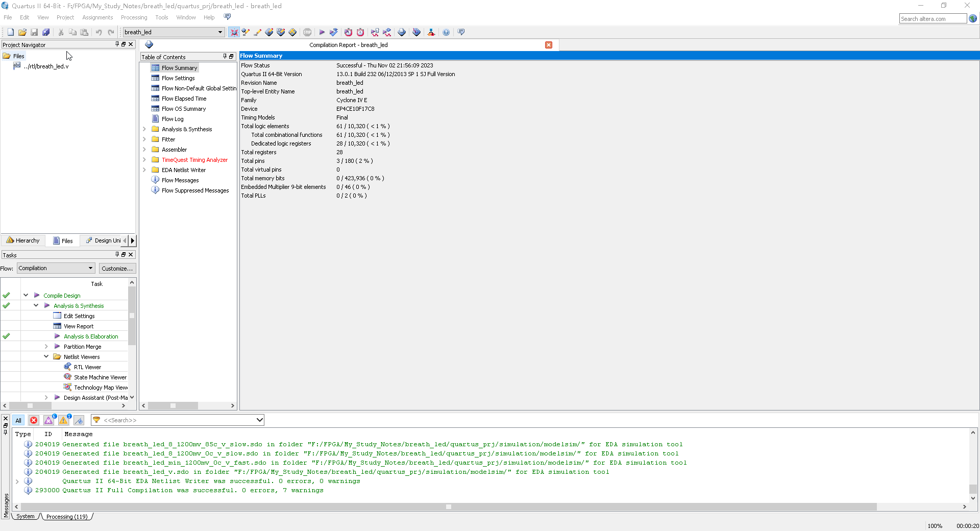Toggle the critical warning messages filter
This screenshot has width=980, height=531.
pos(48,420)
